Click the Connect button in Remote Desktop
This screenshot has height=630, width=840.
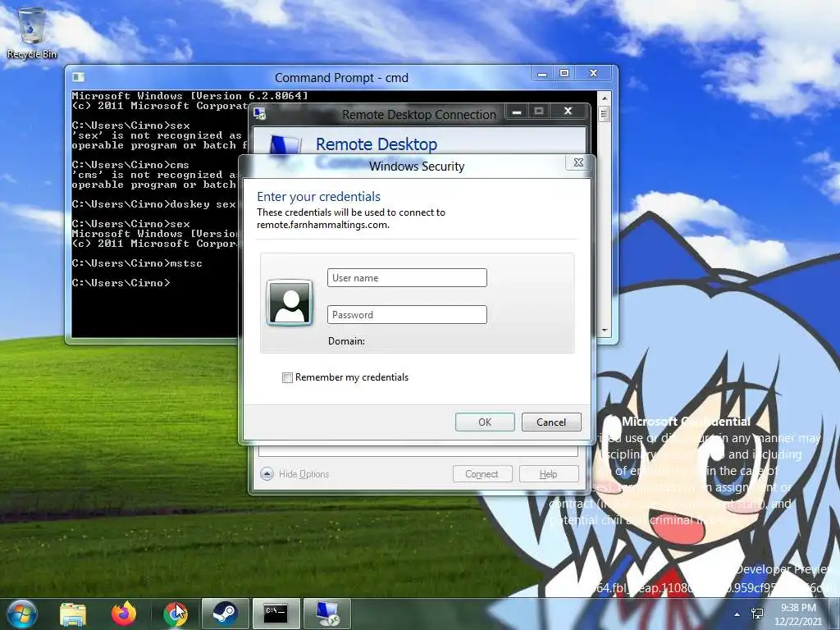(x=482, y=474)
